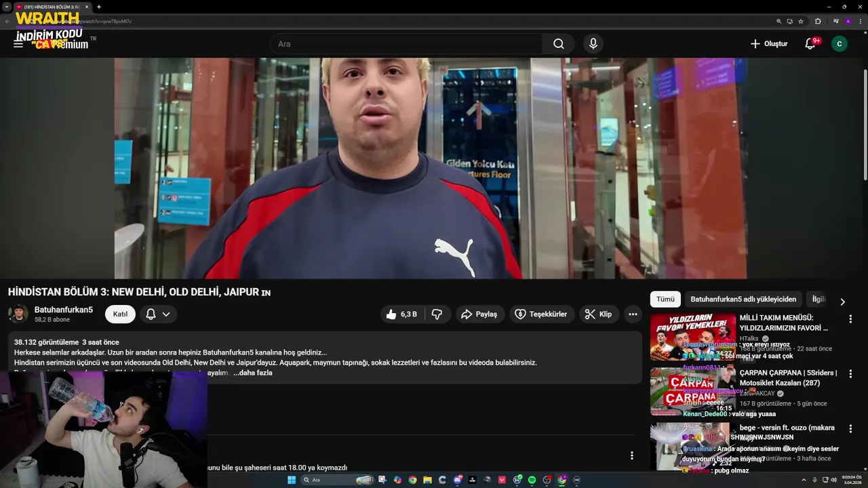Open Discord from the taskbar

[458, 480]
